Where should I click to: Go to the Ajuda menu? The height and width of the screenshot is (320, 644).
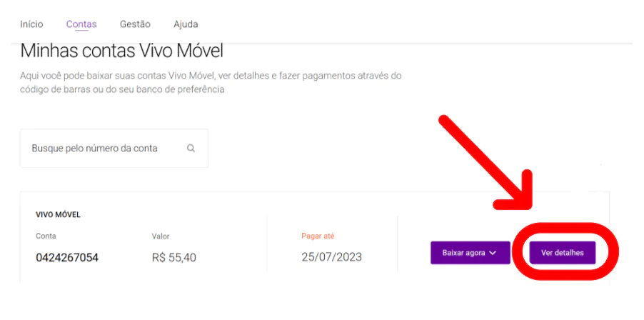click(x=186, y=24)
